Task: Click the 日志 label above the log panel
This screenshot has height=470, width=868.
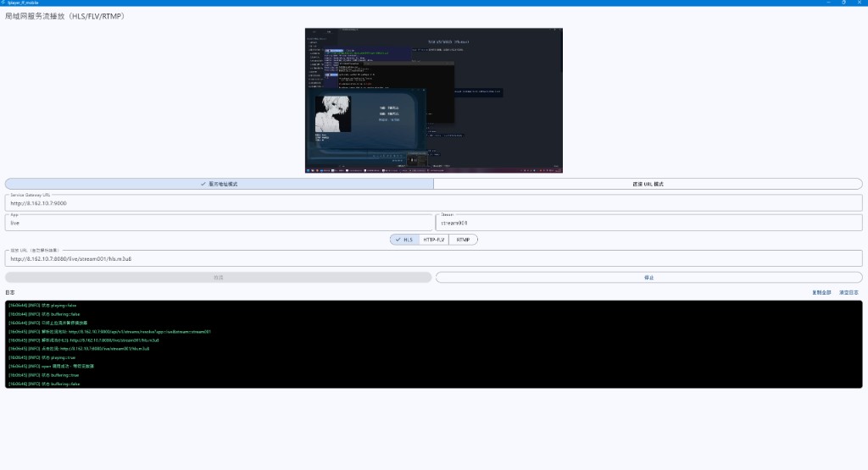Action: (x=10, y=292)
